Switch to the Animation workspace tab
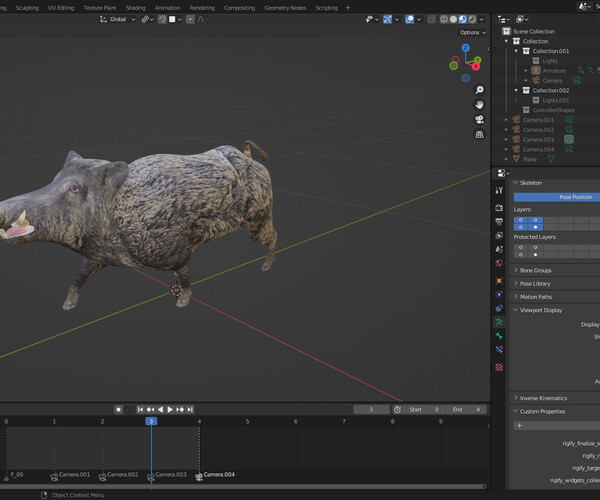The height and width of the screenshot is (500, 600). pyautogui.click(x=167, y=8)
